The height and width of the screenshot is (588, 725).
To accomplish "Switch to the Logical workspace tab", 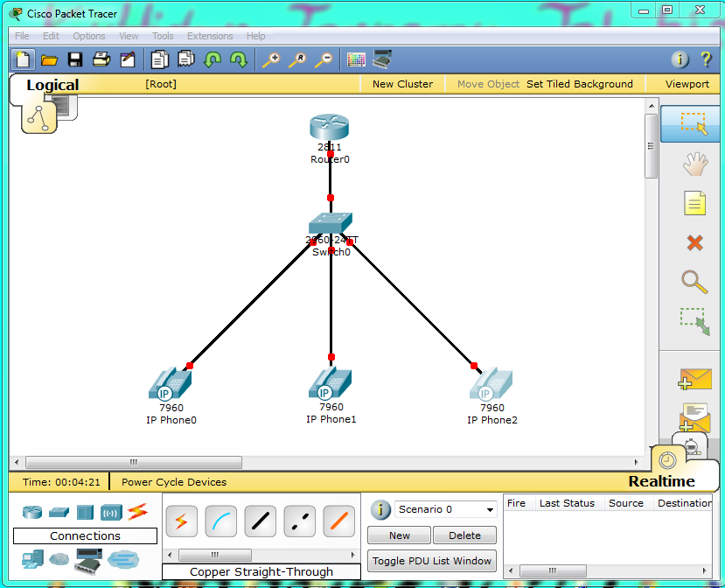I will tap(52, 85).
